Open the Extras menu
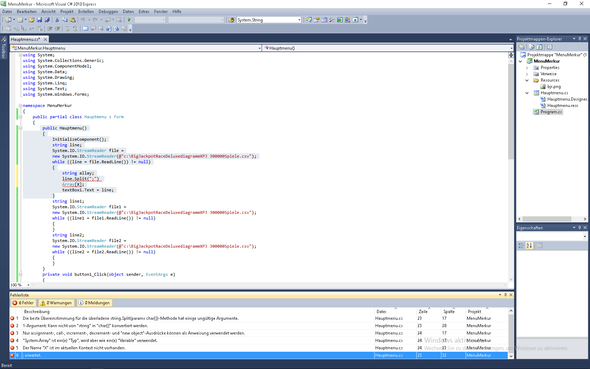 point(144,12)
